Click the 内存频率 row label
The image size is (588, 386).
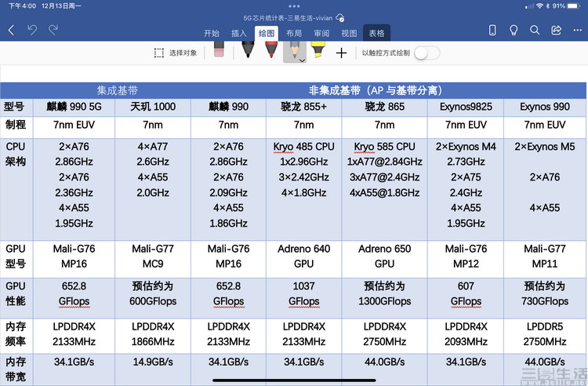(x=16, y=334)
